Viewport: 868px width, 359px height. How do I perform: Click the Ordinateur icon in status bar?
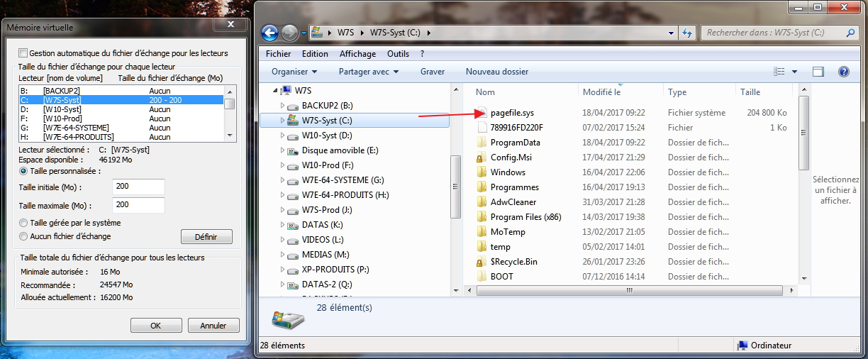(742, 346)
